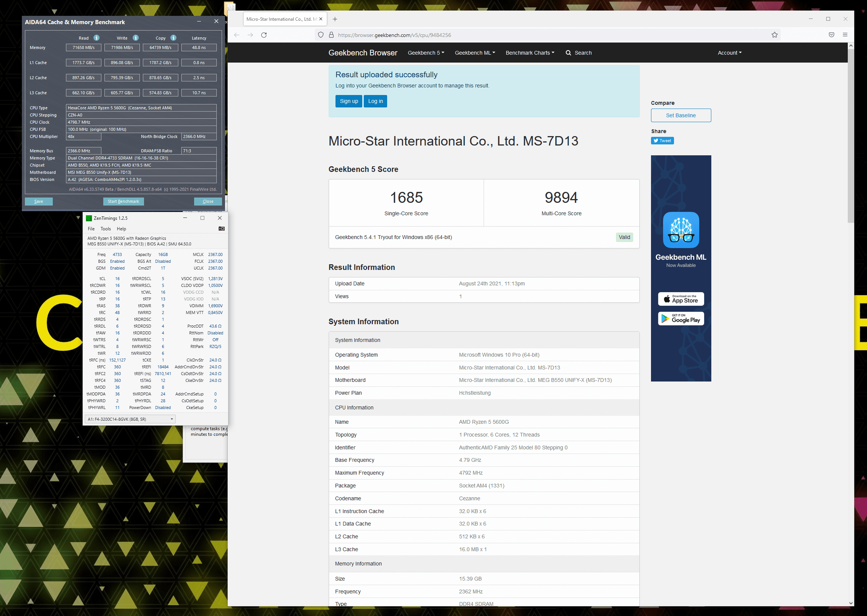Click the Read info icon in AIDA64
The width and height of the screenshot is (867, 616).
(97, 38)
